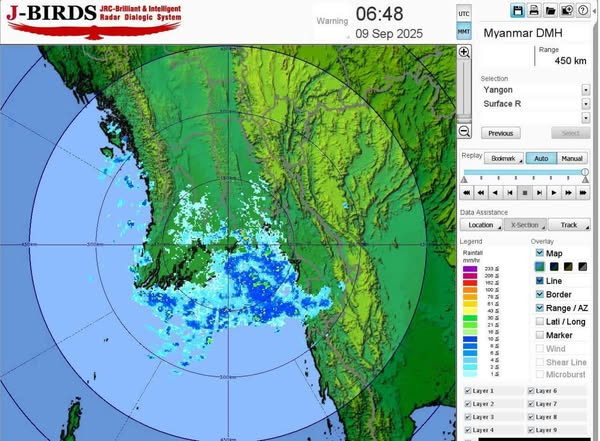600x441 pixels.
Task: Open the Location data assistance button
Action: click(x=481, y=225)
